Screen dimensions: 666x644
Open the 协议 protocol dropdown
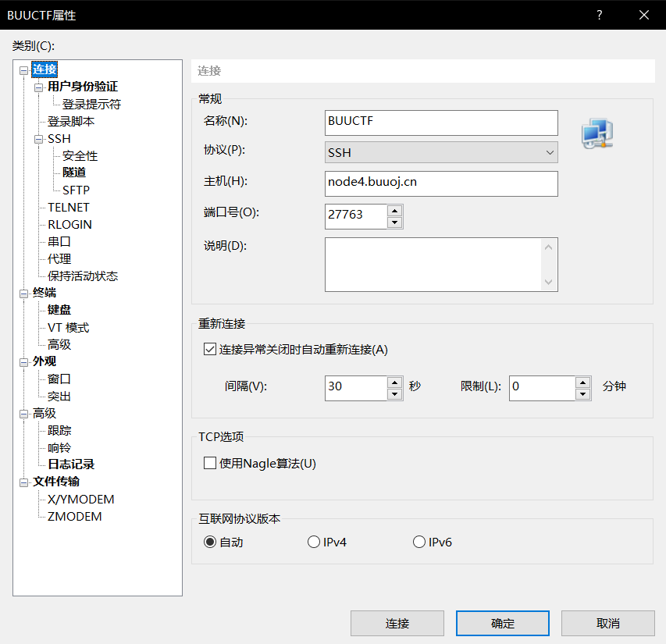(550, 152)
